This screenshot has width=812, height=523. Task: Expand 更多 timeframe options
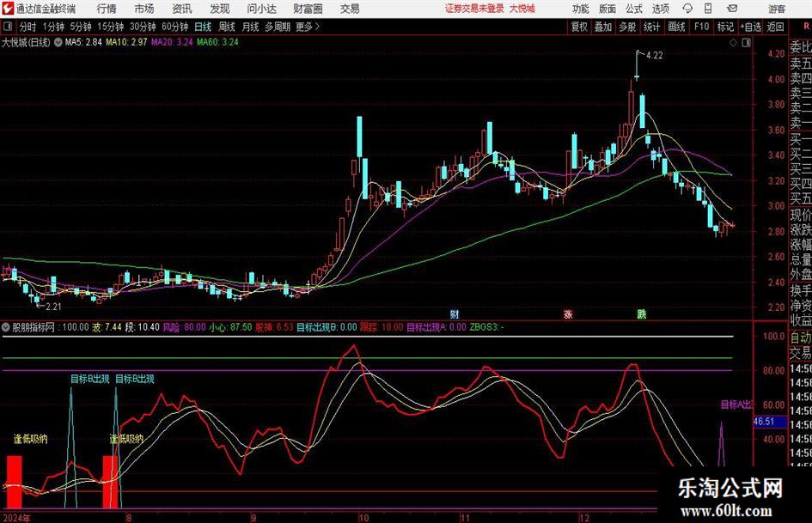click(x=308, y=27)
